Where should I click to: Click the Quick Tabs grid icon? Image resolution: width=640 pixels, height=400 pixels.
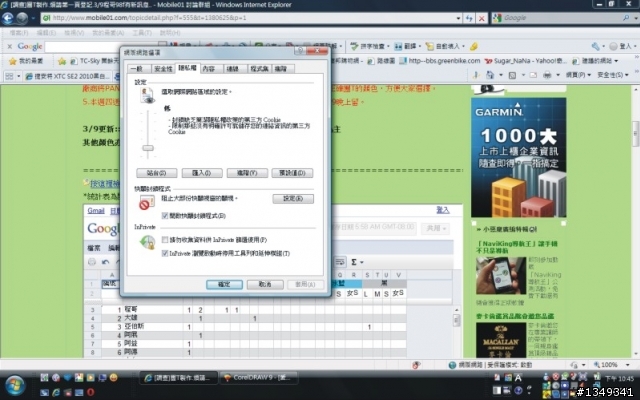point(9,76)
